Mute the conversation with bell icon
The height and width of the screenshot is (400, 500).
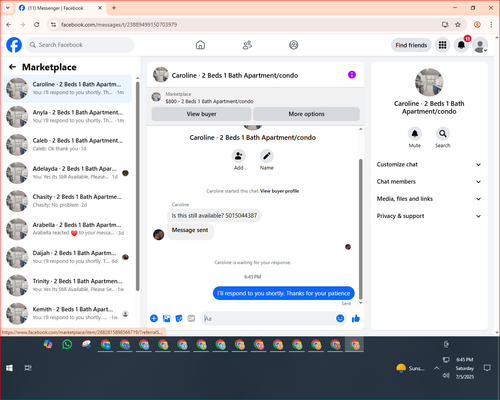(x=415, y=134)
